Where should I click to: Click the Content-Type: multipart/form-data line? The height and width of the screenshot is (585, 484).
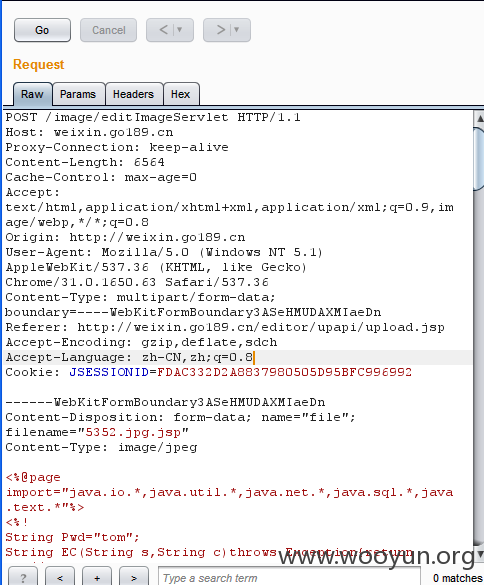(140, 297)
